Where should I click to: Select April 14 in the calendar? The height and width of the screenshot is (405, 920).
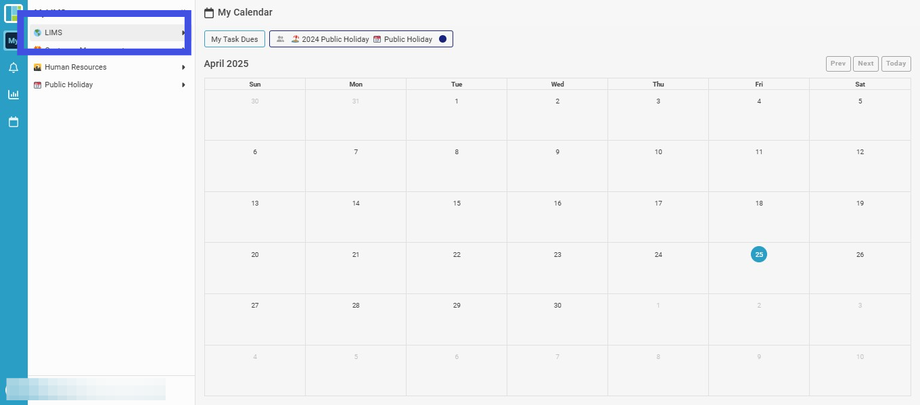[x=356, y=217]
